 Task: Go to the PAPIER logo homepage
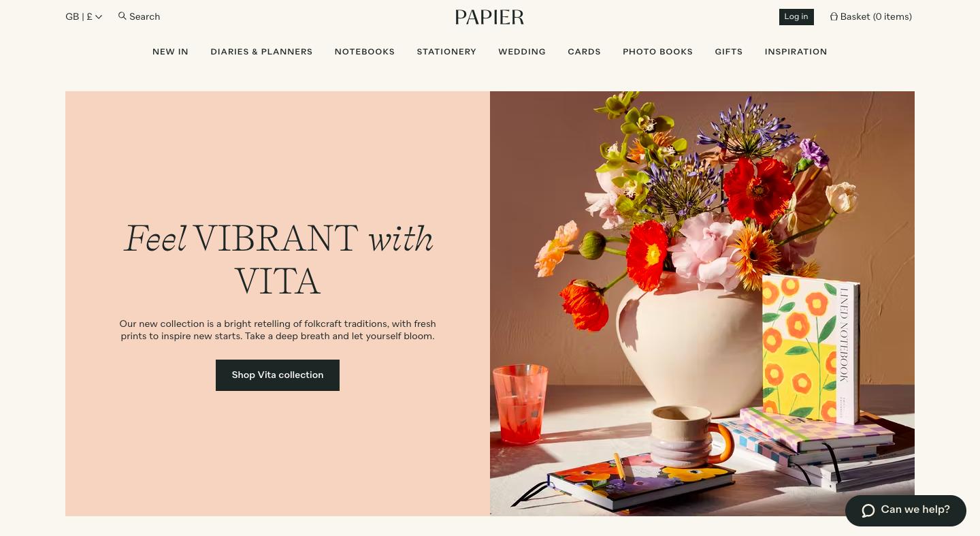coord(490,17)
